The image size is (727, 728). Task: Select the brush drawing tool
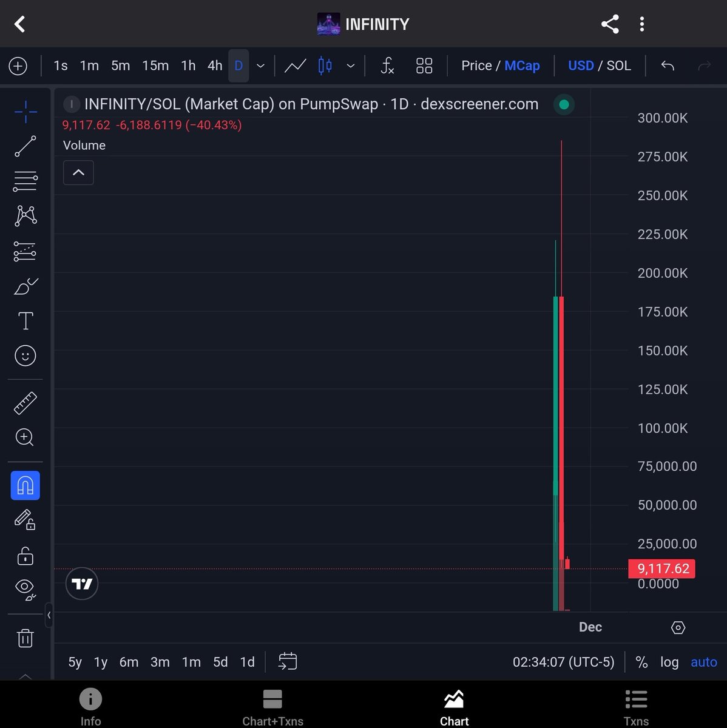pos(25,286)
